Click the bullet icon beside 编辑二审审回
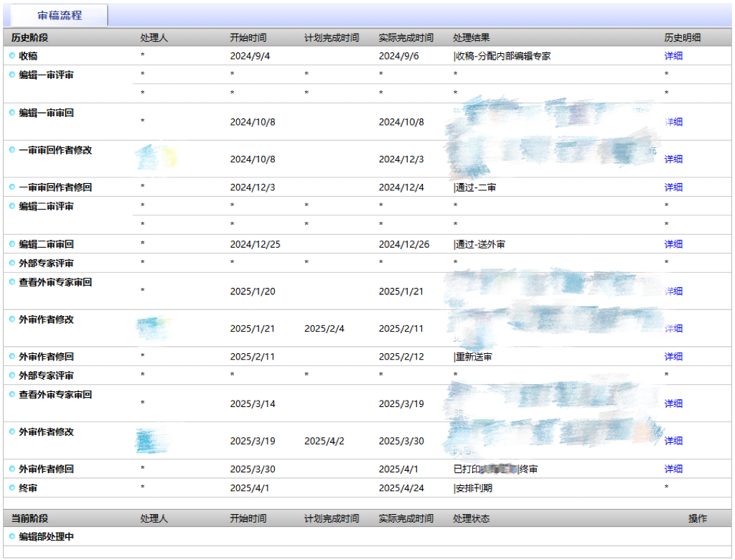This screenshot has height=560, width=735. tap(12, 244)
